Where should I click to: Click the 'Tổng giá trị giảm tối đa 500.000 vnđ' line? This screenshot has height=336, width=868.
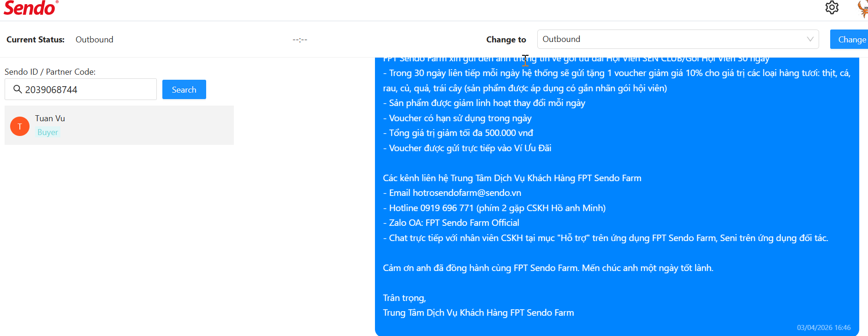(458, 133)
